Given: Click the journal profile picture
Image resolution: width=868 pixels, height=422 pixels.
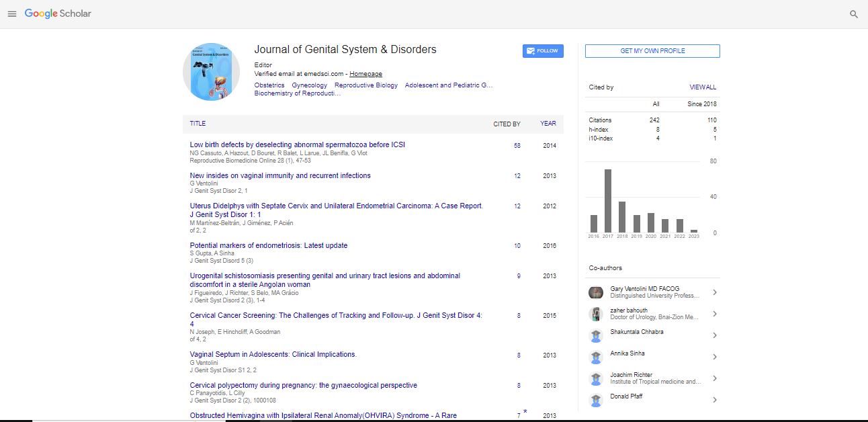Looking at the screenshot, I should [x=211, y=72].
